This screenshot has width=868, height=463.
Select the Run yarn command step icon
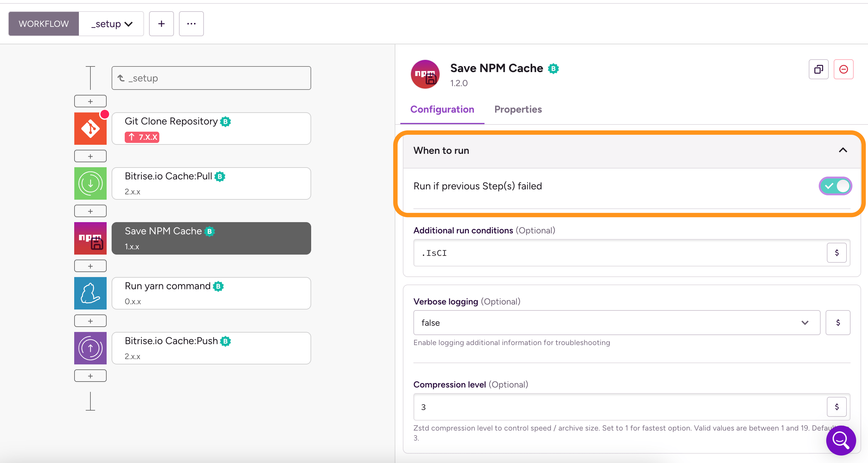pos(90,293)
